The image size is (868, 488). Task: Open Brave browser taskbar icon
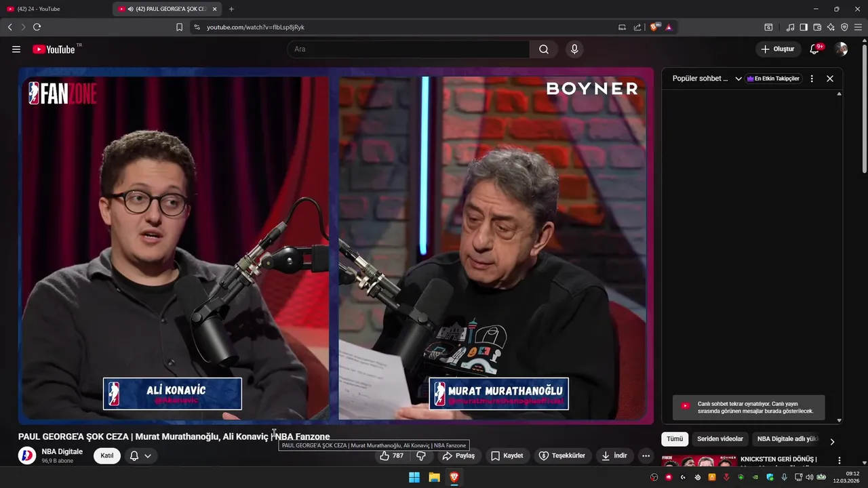point(454,477)
